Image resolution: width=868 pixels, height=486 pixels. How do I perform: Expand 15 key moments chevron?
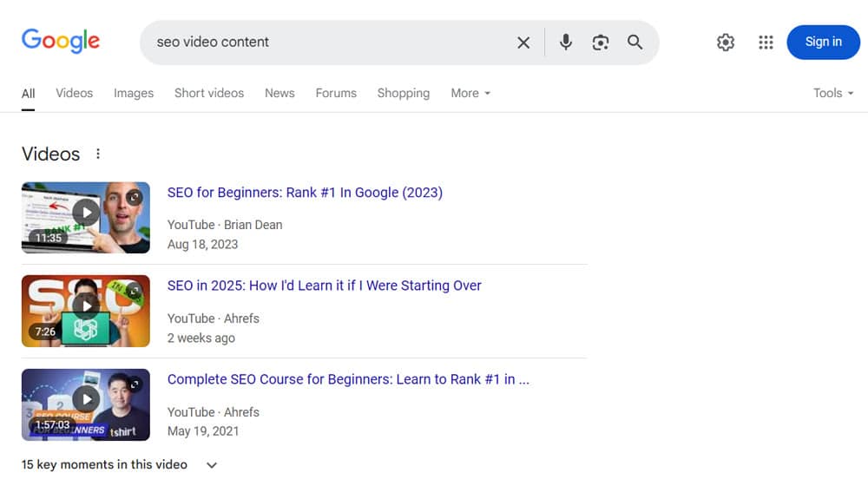(x=212, y=465)
